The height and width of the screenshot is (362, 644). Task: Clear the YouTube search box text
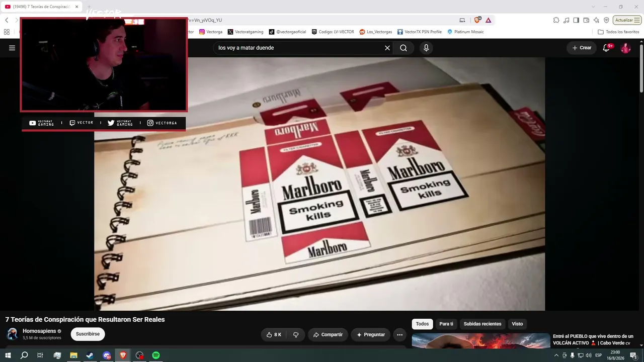point(387,48)
